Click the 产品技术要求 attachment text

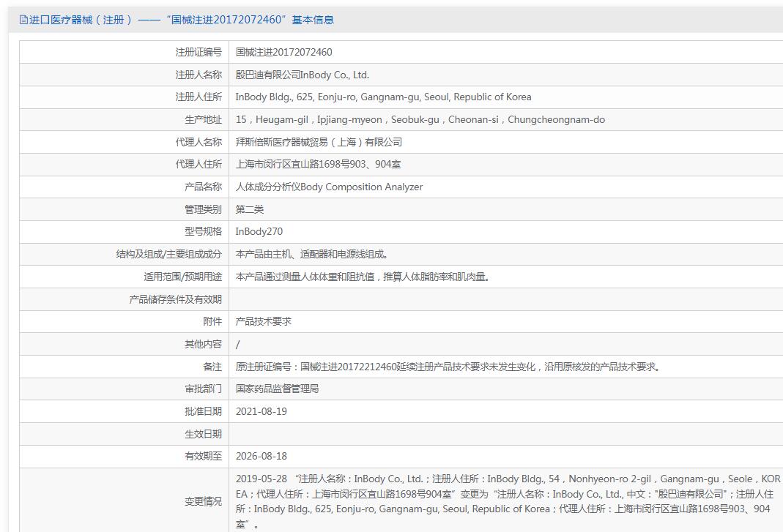(263, 321)
